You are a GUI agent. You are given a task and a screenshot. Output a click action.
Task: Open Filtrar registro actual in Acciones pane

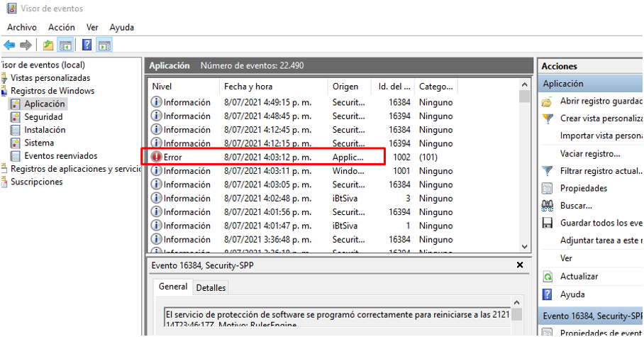point(601,171)
